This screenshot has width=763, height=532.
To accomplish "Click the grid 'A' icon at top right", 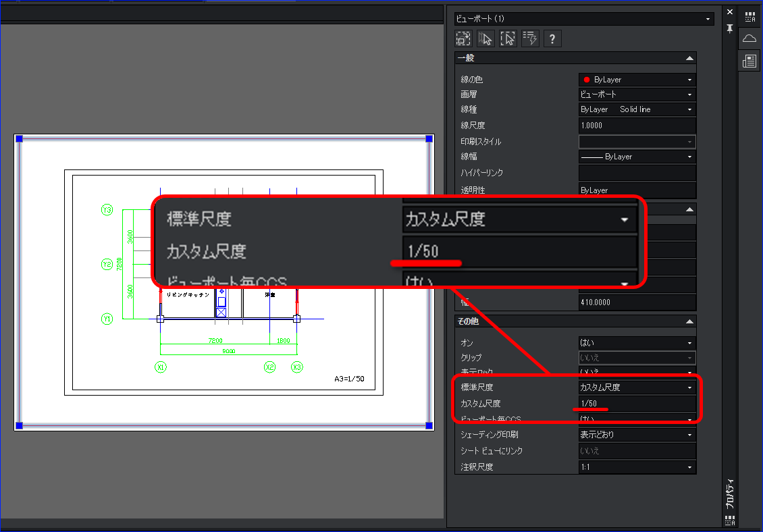I will point(750,17).
